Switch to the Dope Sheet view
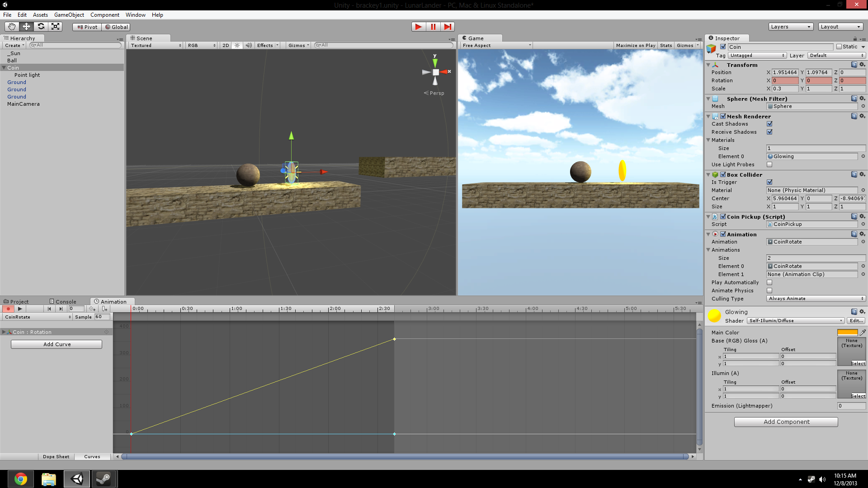868x488 pixels. pyautogui.click(x=56, y=457)
